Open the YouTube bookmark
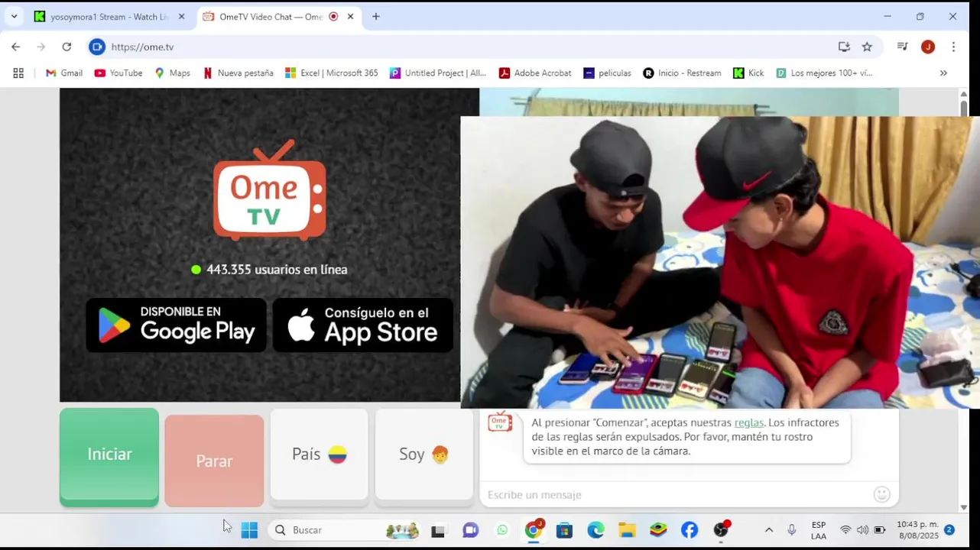Image resolution: width=980 pixels, height=550 pixels. (118, 73)
